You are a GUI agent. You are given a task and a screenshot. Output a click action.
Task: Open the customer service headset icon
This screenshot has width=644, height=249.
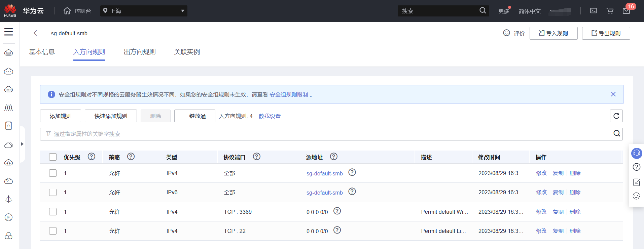point(637,153)
